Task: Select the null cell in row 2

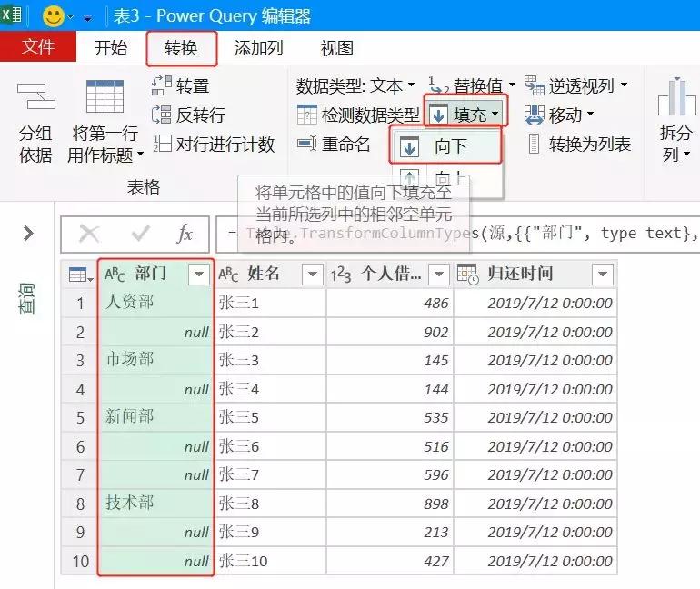Action: [x=155, y=332]
